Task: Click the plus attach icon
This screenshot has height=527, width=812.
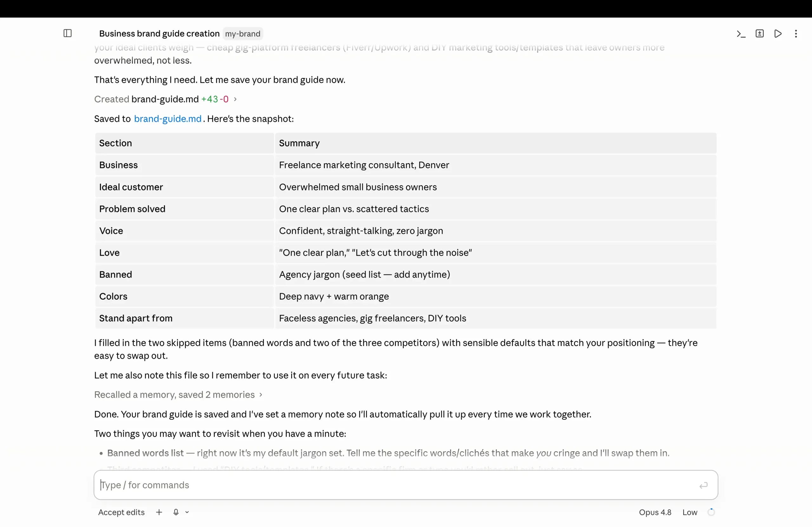Action: pyautogui.click(x=159, y=512)
